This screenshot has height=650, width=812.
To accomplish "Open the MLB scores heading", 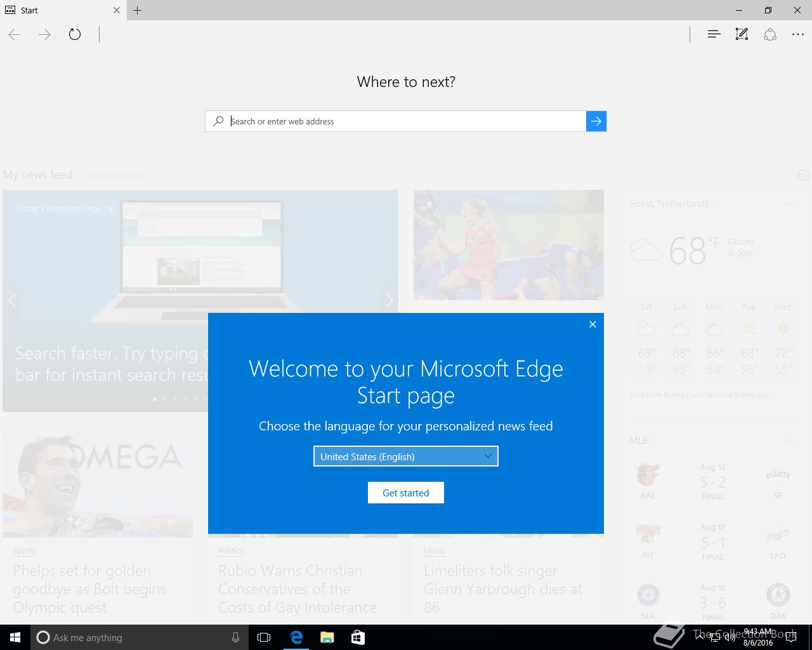I will point(643,441).
